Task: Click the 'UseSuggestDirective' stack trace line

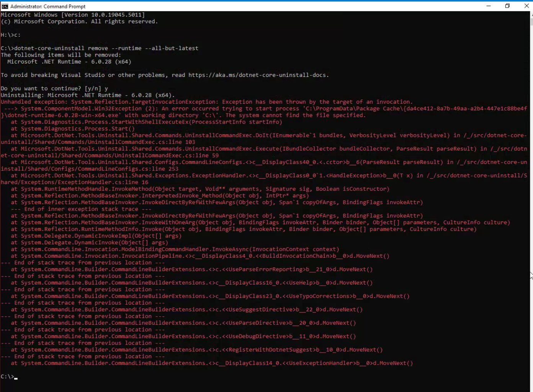Action: pos(186,309)
